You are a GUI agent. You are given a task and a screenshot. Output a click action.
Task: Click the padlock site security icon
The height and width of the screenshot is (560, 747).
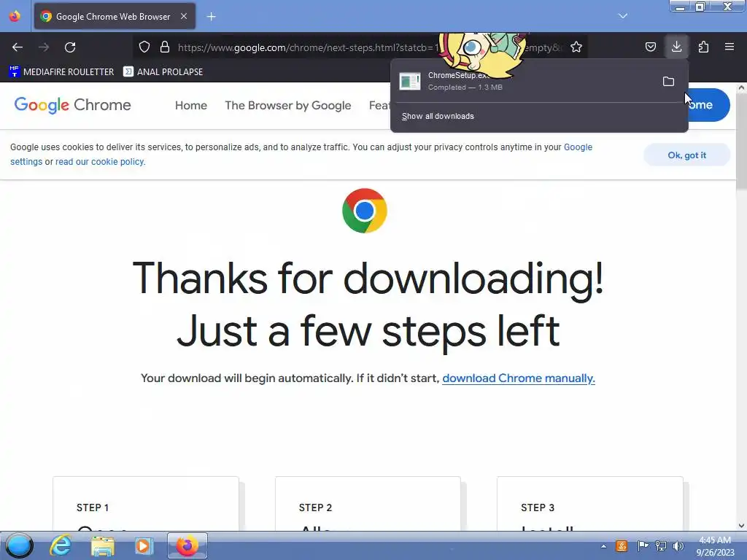[165, 47]
